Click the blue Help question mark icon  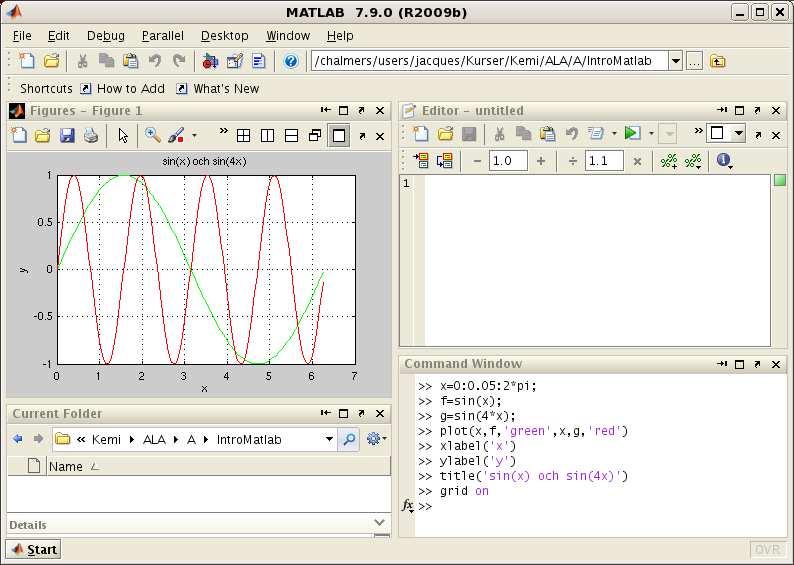[291, 61]
